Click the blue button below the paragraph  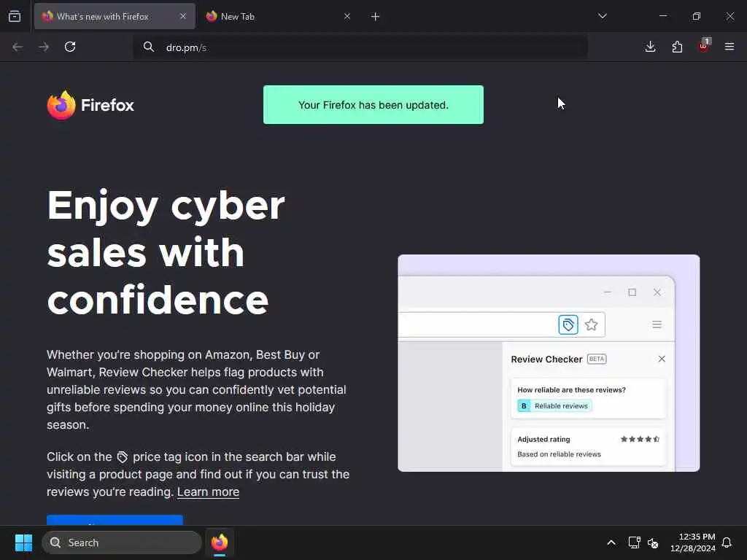115,520
